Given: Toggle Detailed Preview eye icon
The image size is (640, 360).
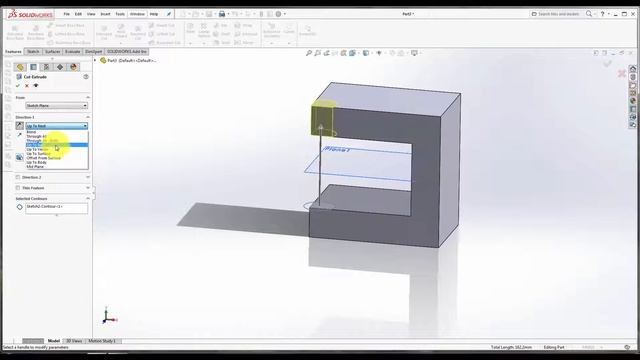Looking at the screenshot, I should (36, 86).
